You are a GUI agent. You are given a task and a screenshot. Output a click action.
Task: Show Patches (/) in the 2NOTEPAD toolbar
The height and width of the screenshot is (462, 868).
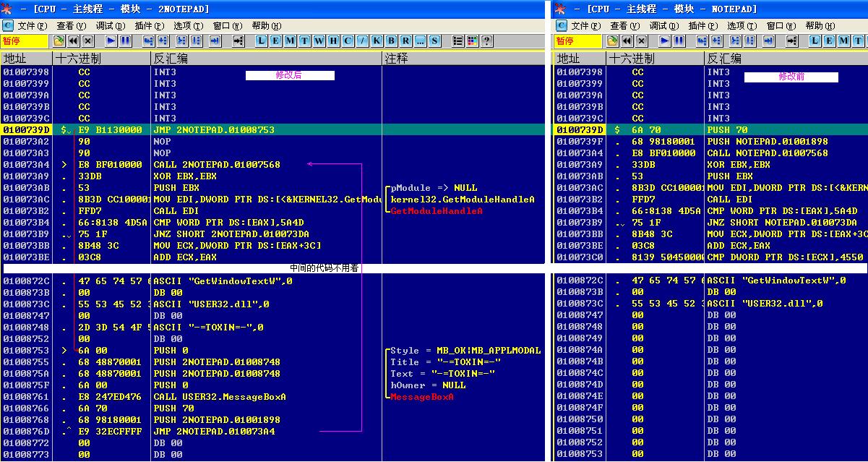point(363,41)
